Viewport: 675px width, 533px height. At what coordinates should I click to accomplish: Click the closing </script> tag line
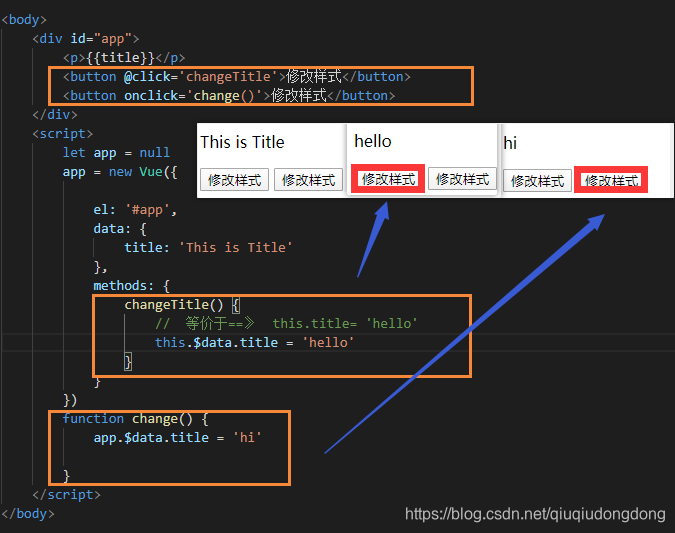click(x=66, y=495)
